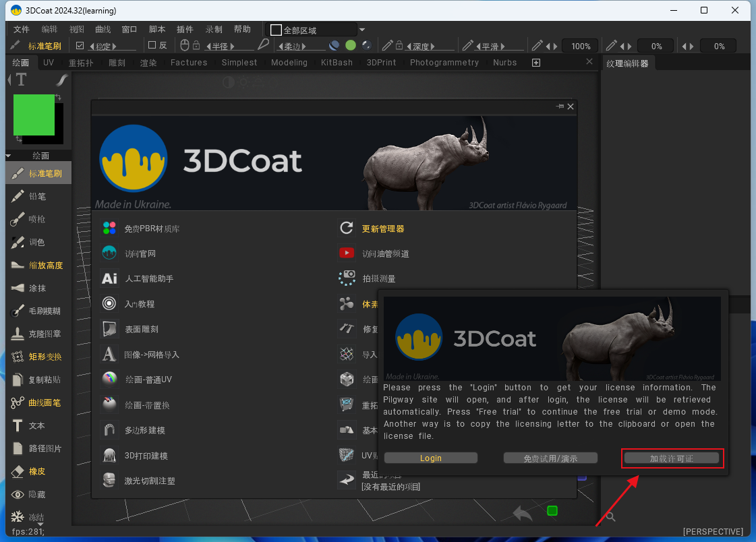Choose 表面雕刻 in the welcome window
The width and height of the screenshot is (756, 542).
click(130, 329)
